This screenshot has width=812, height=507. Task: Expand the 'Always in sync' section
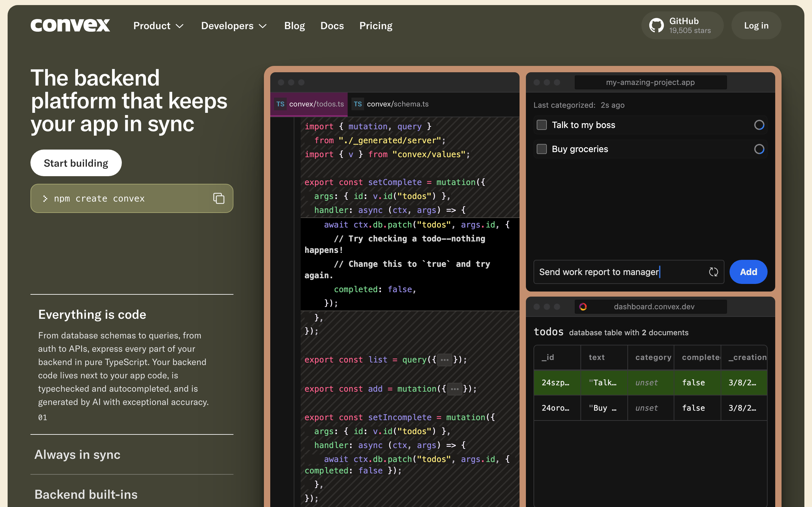pos(77,454)
